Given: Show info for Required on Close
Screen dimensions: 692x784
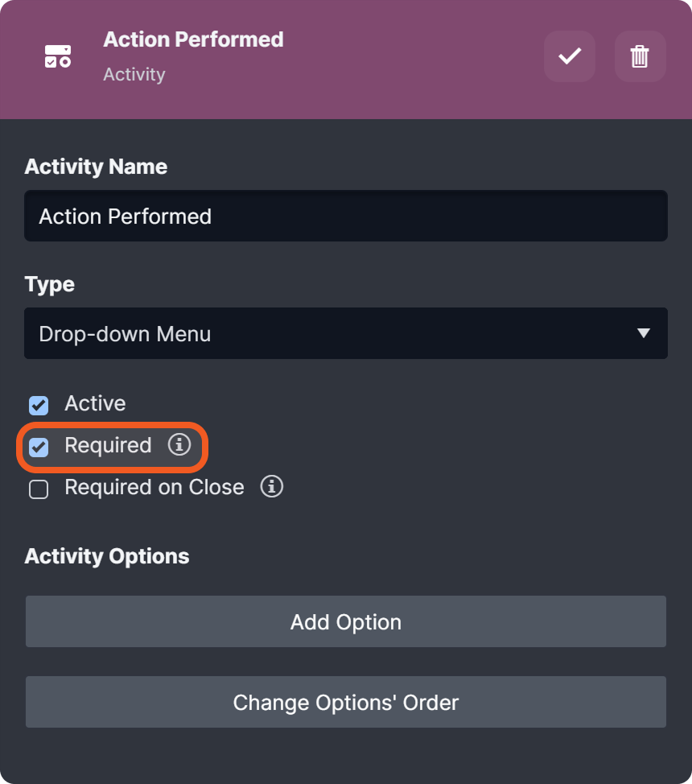Looking at the screenshot, I should [x=272, y=486].
